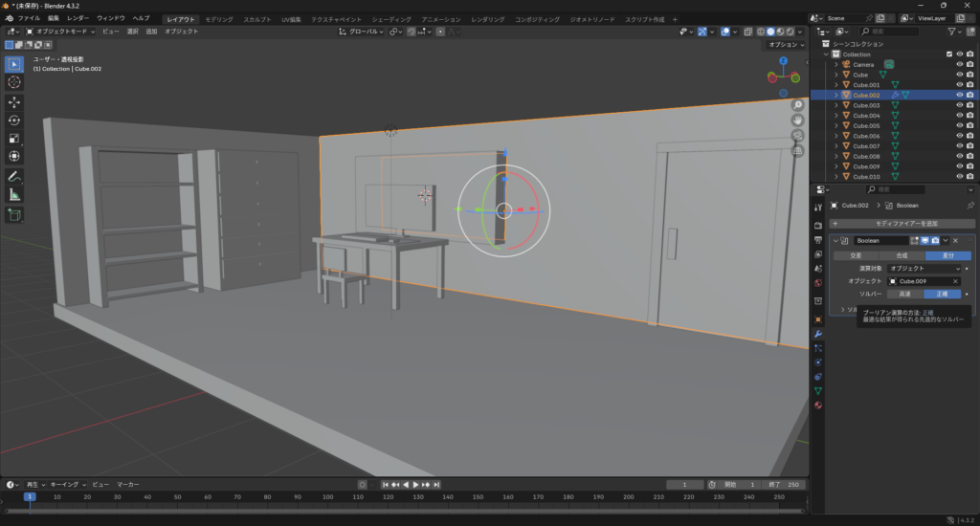Open the レンダー menu
Viewport: 980px width, 526px height.
point(78,18)
